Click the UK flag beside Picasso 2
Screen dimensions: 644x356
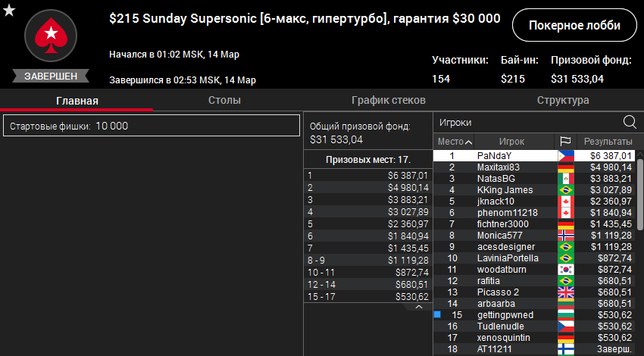pos(565,292)
